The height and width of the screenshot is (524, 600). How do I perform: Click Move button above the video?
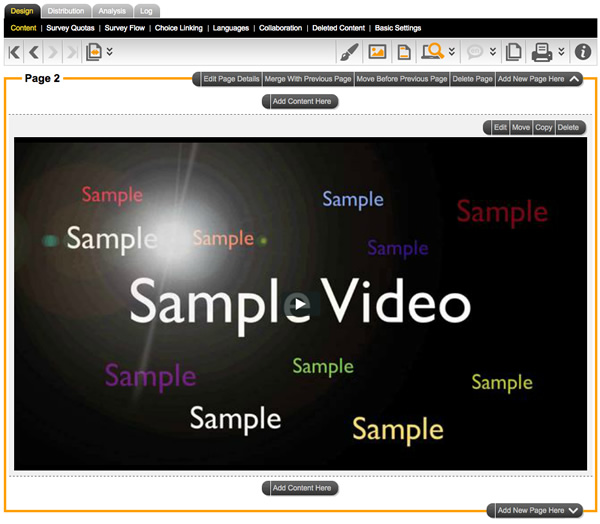click(521, 128)
